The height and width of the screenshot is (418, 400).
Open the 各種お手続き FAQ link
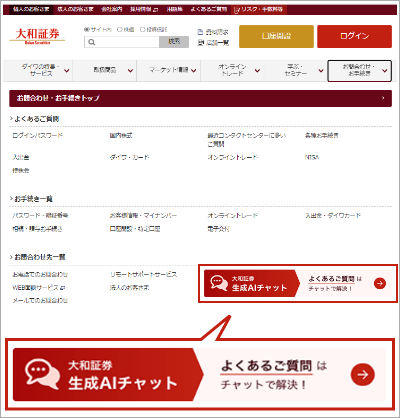(x=321, y=136)
